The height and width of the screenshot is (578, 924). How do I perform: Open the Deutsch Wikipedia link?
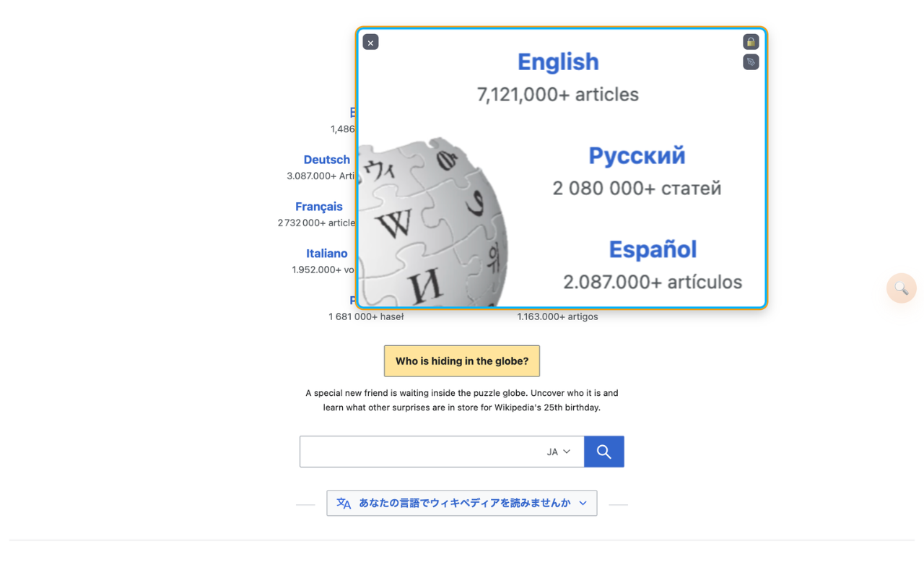point(327,160)
